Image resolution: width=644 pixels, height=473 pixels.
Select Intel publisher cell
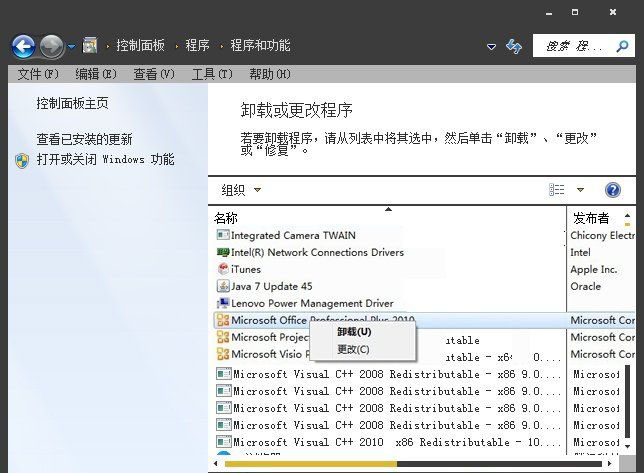pos(580,252)
